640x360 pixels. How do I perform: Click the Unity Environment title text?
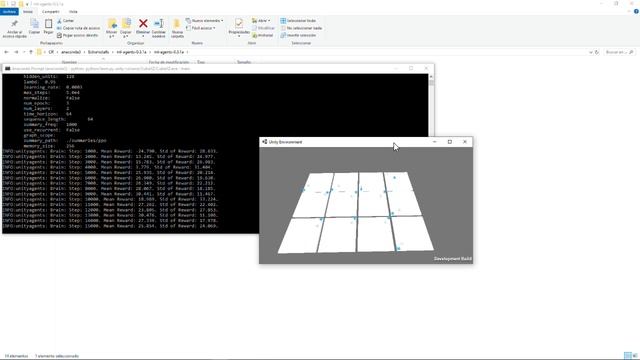[x=286, y=142]
